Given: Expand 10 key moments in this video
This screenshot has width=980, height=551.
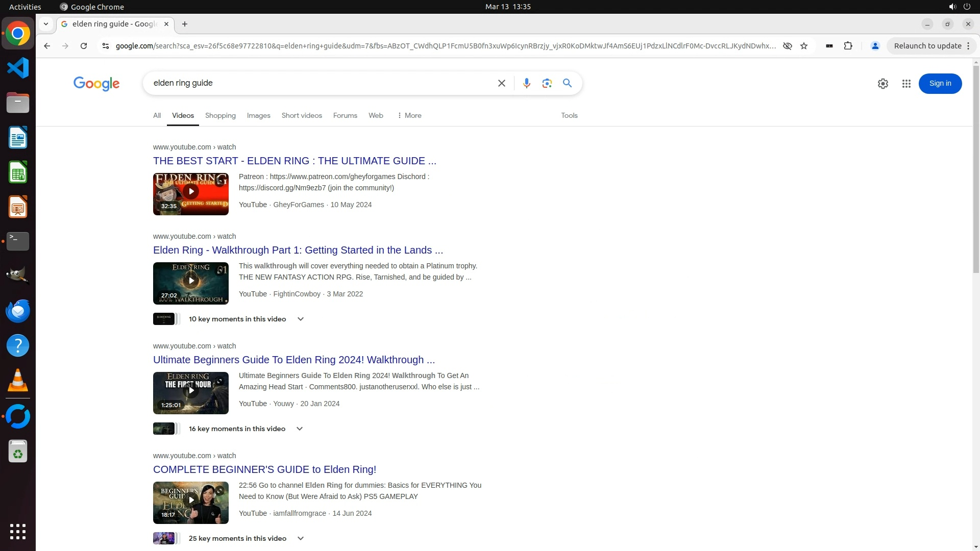Looking at the screenshot, I should pyautogui.click(x=300, y=319).
